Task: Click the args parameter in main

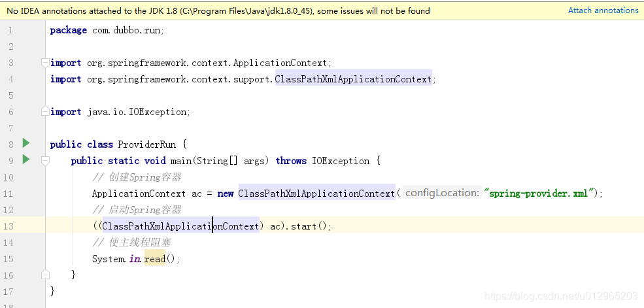Action: click(254, 162)
